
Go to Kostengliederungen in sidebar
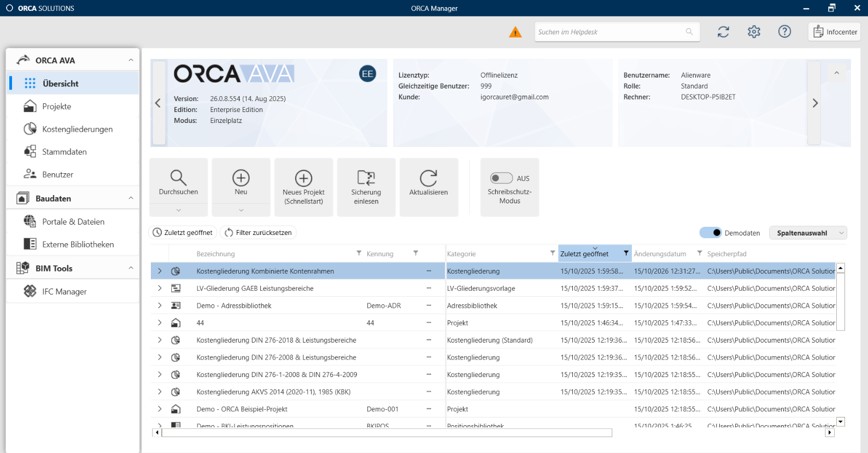click(77, 129)
